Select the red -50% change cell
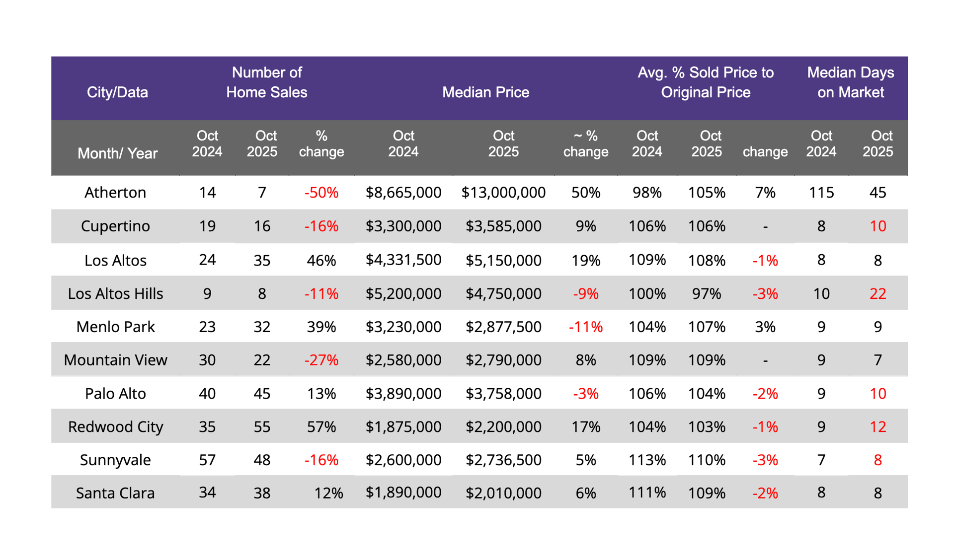Image resolution: width=954 pixels, height=560 pixels. (x=321, y=192)
